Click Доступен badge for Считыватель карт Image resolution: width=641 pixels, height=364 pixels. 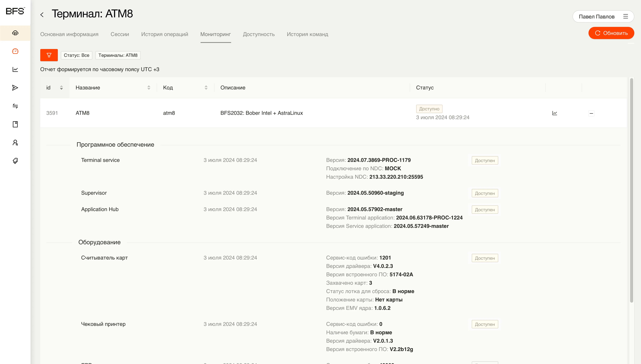pyautogui.click(x=485, y=258)
